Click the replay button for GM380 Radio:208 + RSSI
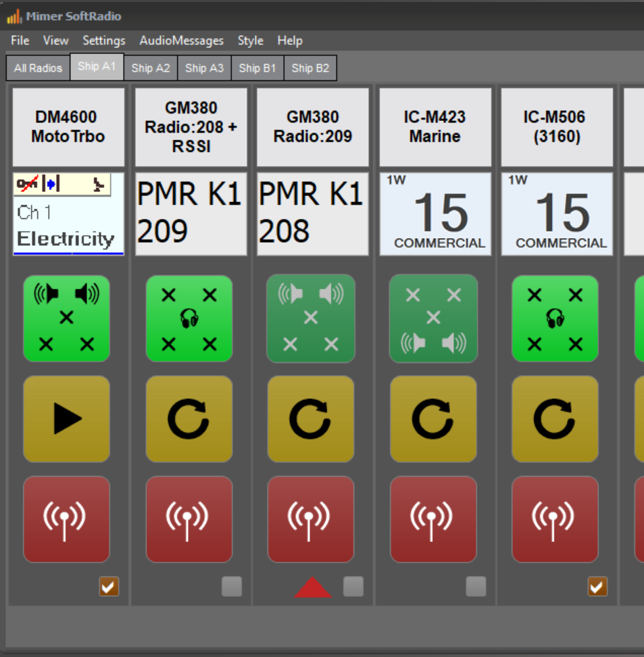644x657 pixels. tap(189, 419)
